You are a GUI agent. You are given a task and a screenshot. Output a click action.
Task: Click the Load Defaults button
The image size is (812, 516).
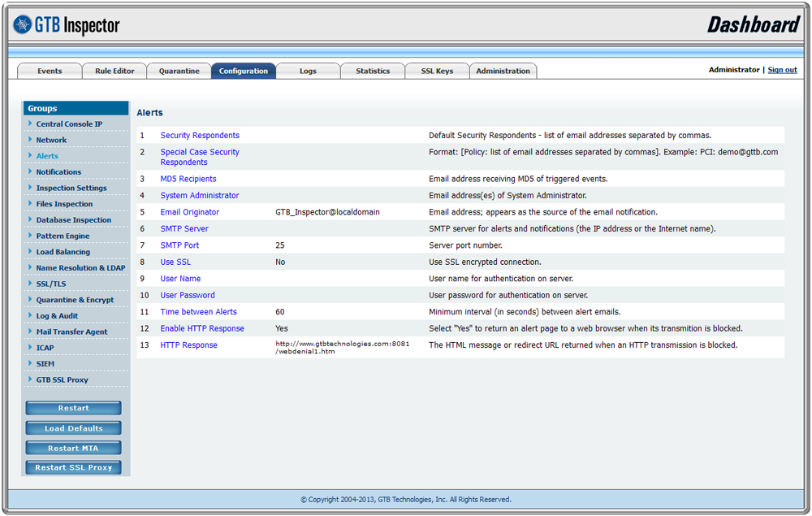[x=74, y=428]
